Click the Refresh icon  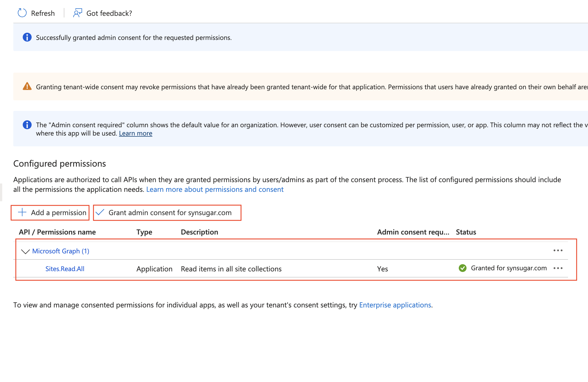22,13
